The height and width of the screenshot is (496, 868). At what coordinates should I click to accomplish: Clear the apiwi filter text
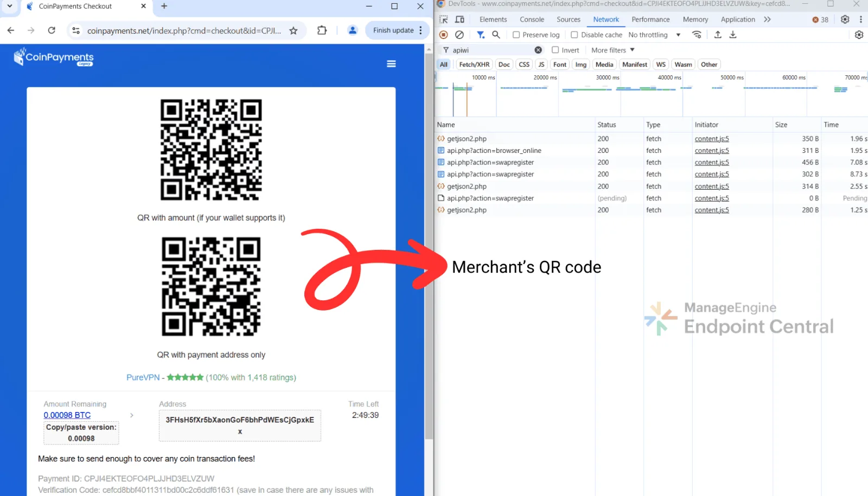point(538,50)
